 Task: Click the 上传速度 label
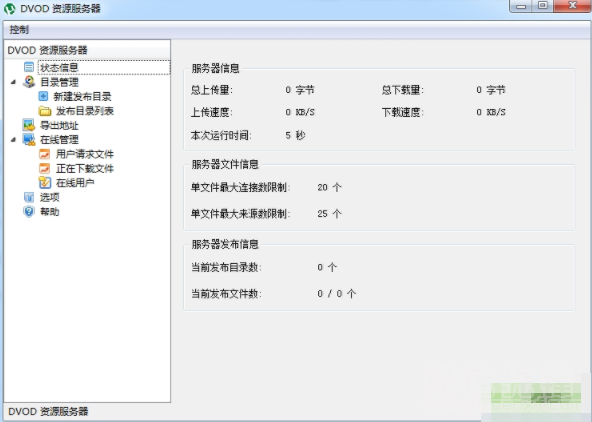212,112
